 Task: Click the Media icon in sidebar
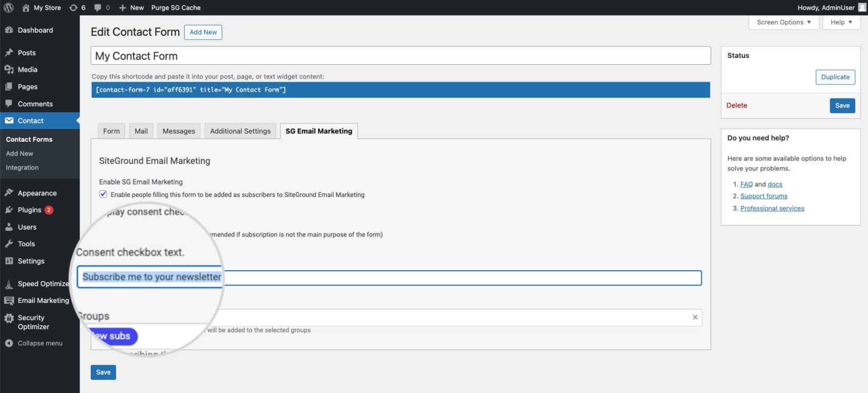click(x=9, y=70)
